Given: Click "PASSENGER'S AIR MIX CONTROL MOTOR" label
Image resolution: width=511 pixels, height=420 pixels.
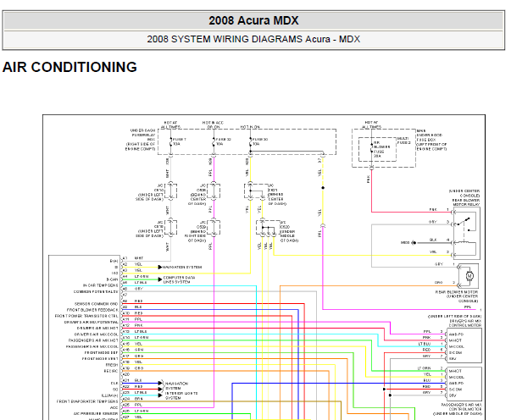Looking at the screenshot, I should pyautogui.click(x=462, y=406).
